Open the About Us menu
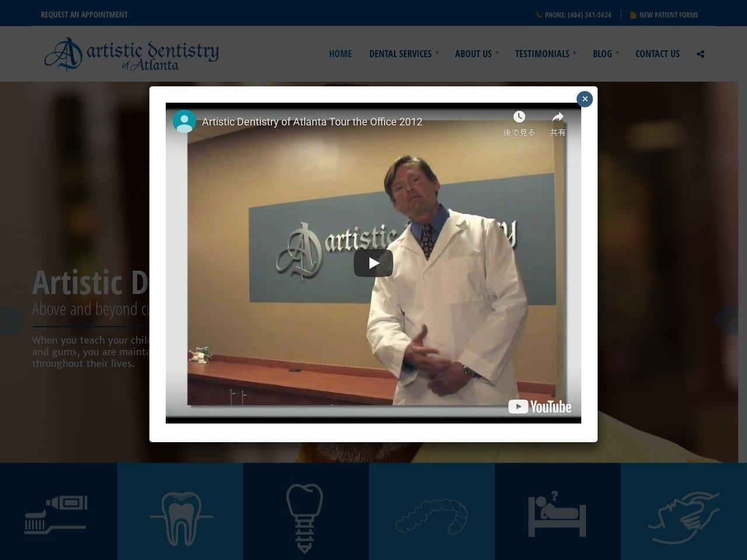Image resolution: width=747 pixels, height=560 pixels. pyautogui.click(x=473, y=54)
